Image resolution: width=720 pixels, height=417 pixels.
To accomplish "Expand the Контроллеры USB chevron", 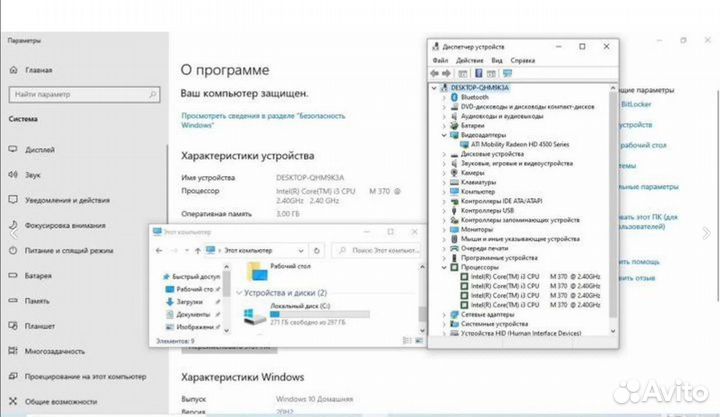I will pyautogui.click(x=444, y=210).
